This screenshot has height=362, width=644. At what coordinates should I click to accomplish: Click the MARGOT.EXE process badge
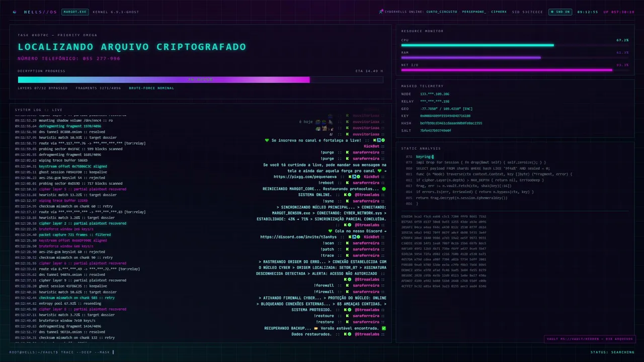tap(75, 12)
